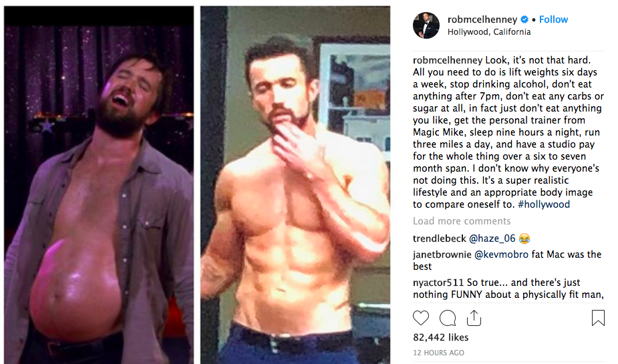View the list of 82,442 likes
The width and height of the screenshot is (618, 364).
click(x=441, y=337)
